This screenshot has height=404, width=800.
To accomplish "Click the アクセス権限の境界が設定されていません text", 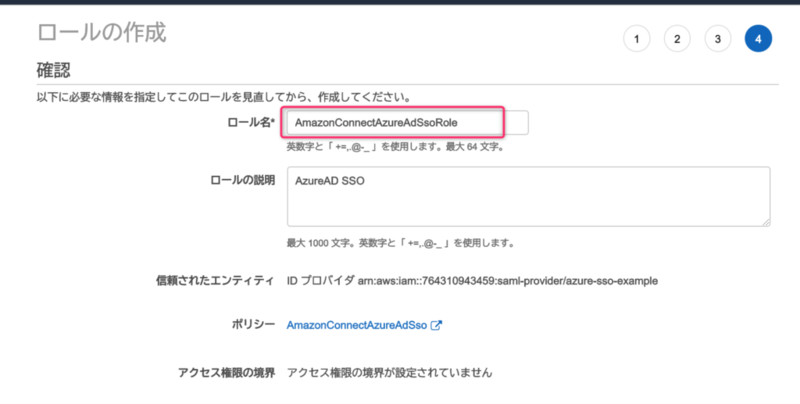I will 390,372.
